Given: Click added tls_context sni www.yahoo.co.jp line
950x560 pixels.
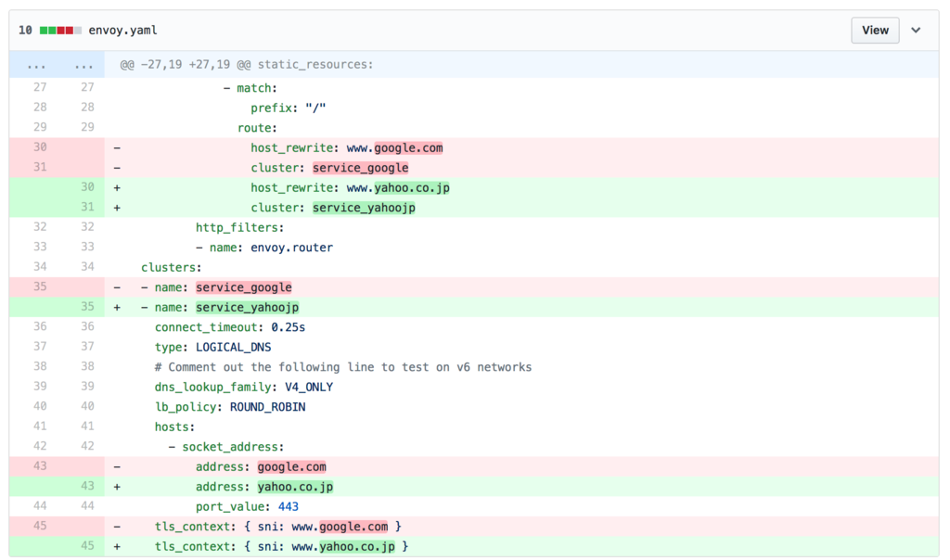Looking at the screenshot, I should [x=474, y=547].
